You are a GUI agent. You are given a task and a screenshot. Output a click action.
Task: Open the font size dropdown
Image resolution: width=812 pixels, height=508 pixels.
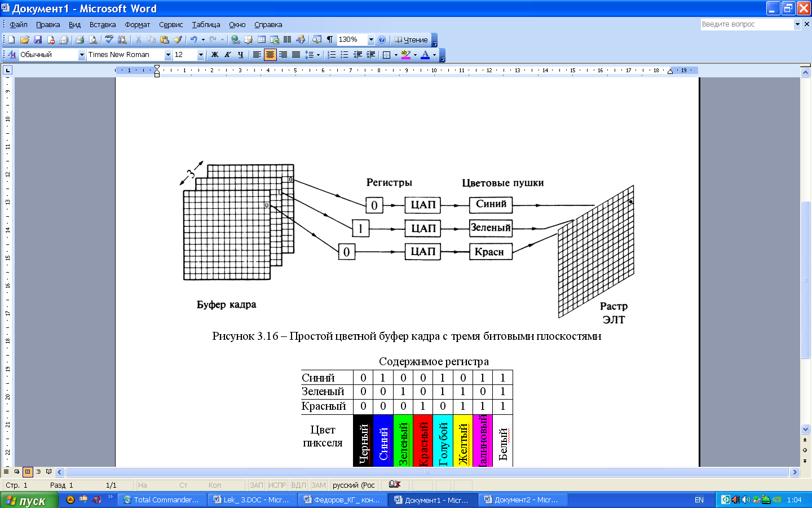point(201,55)
